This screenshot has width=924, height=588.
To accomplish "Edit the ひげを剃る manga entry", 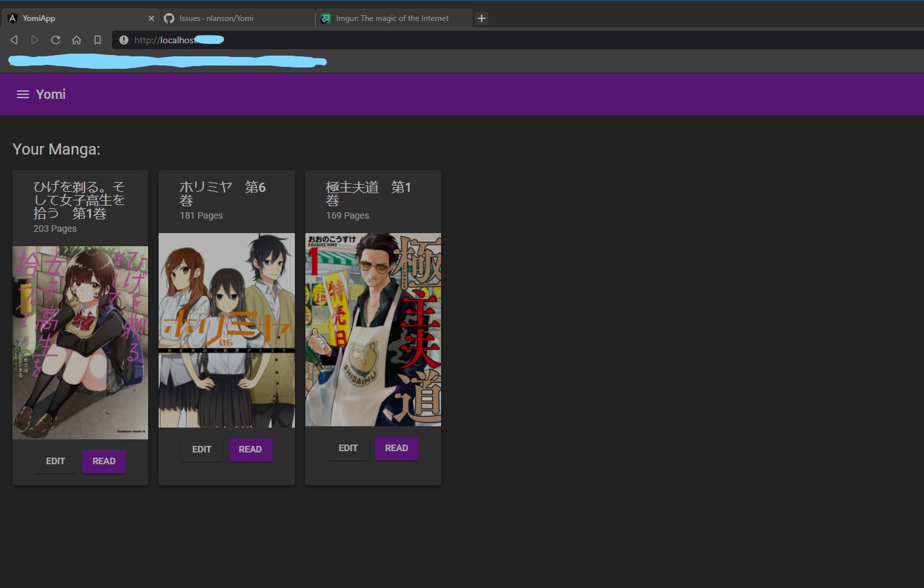I will 56,461.
